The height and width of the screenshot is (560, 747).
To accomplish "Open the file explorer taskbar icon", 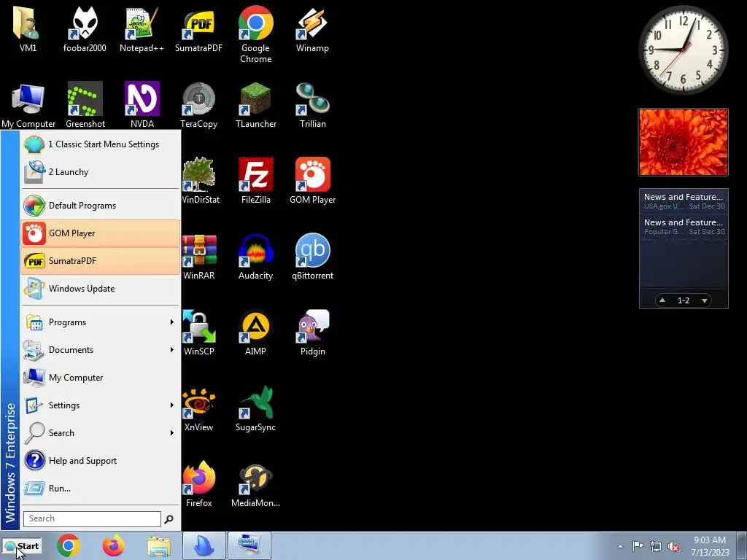I will point(158,545).
